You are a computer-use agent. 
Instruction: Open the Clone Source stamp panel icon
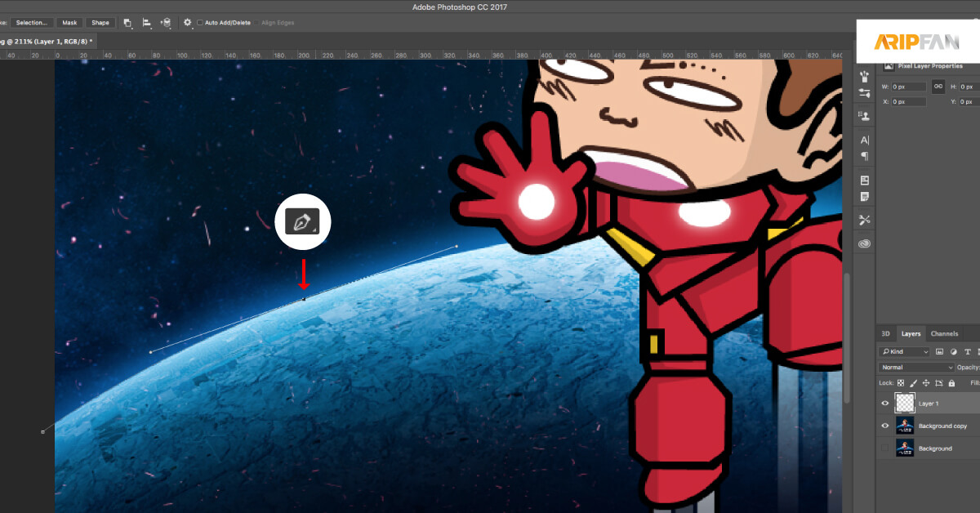point(865,116)
